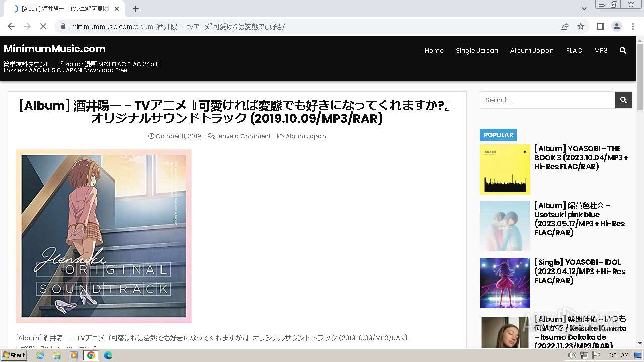This screenshot has width=644, height=362.
Task: Click the address bar URL
Action: tap(178, 27)
